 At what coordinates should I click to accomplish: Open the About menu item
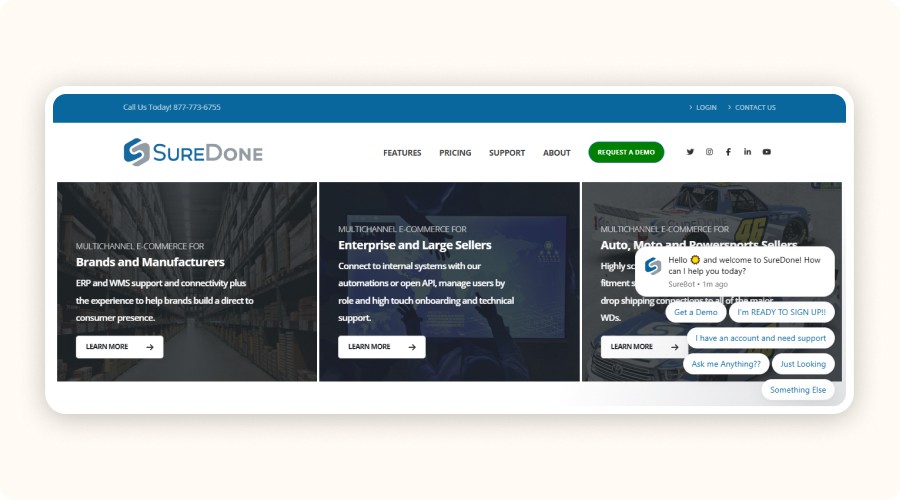tap(557, 153)
